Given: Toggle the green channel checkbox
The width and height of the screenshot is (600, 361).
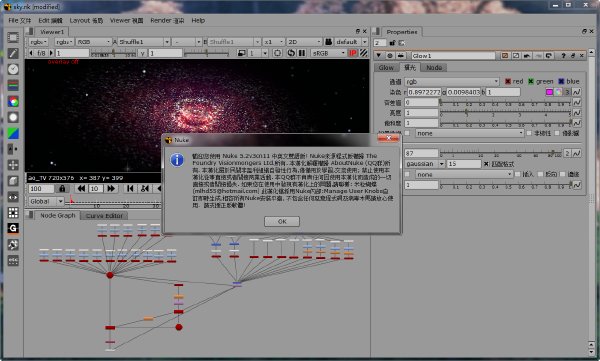Looking at the screenshot, I should [x=531, y=81].
